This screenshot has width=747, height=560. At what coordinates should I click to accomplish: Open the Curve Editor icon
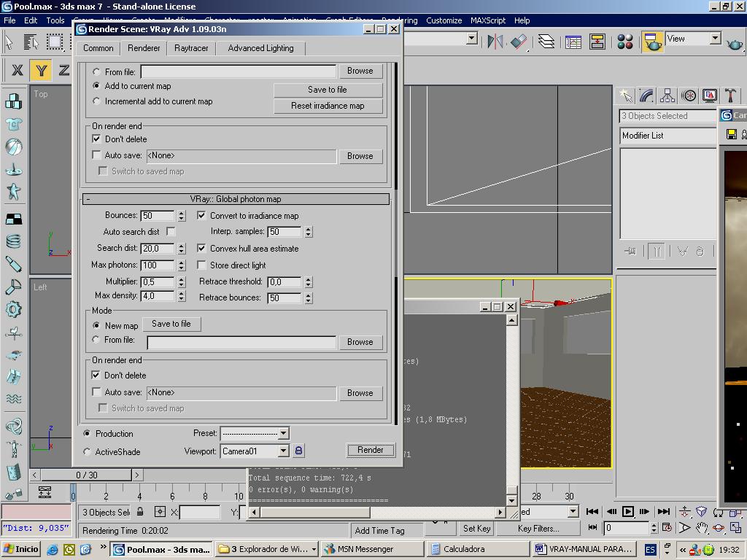click(573, 42)
